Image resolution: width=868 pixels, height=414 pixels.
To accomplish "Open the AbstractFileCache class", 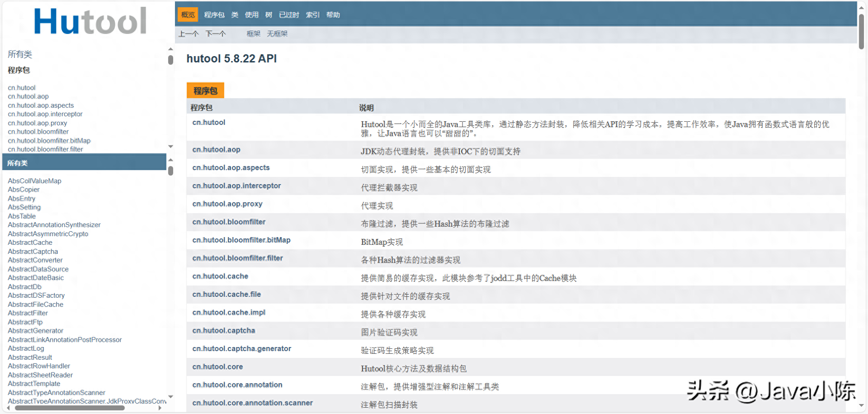I will [35, 305].
